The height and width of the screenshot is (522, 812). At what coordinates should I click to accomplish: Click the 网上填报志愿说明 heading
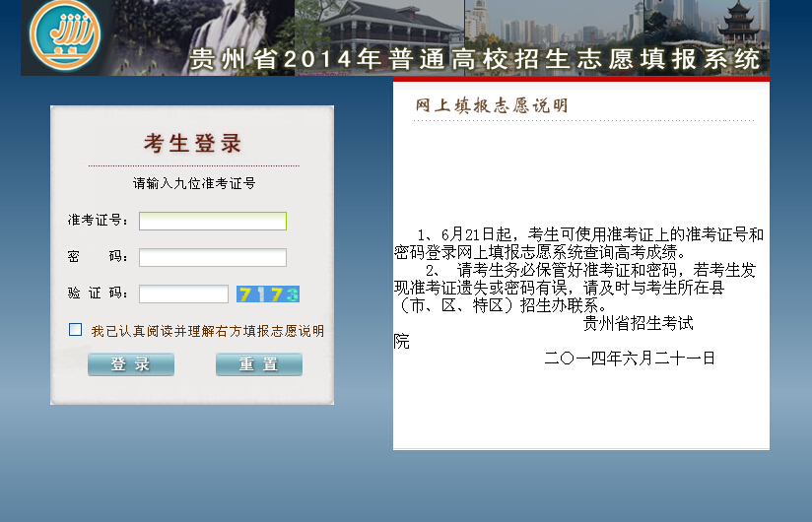(x=492, y=105)
